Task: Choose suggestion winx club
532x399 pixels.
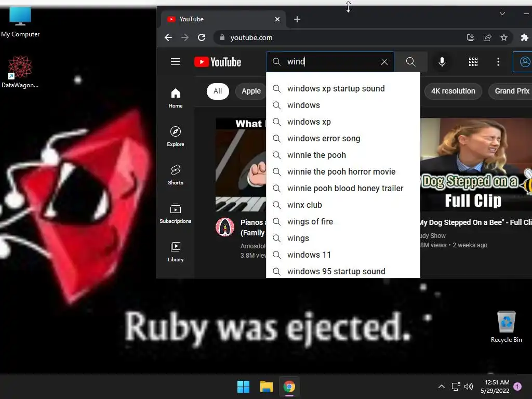Action: click(x=343, y=205)
